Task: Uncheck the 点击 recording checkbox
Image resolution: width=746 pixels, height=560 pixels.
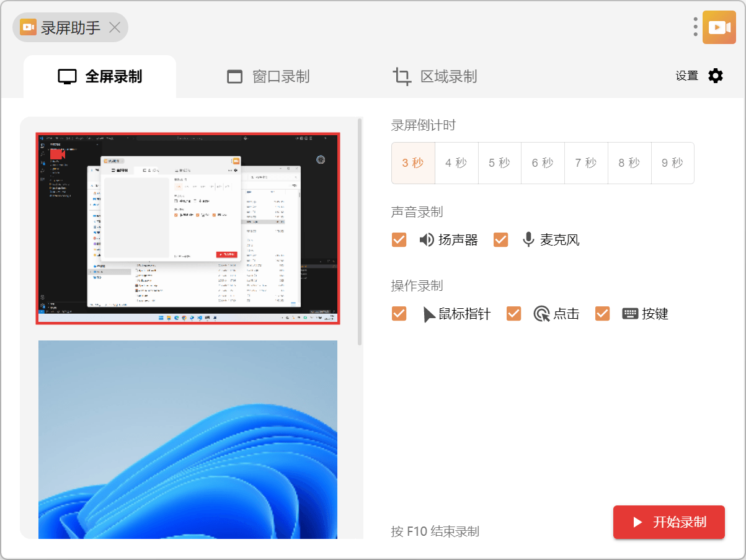Action: point(513,314)
